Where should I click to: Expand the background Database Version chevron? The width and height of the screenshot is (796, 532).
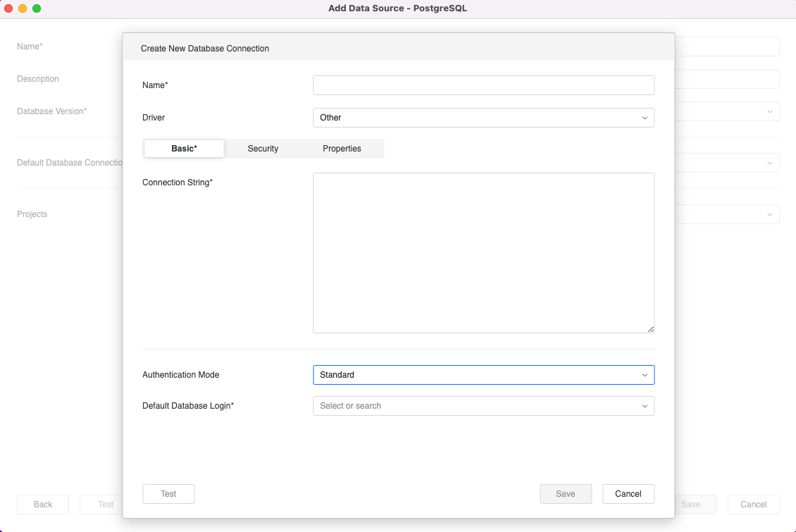tap(769, 111)
